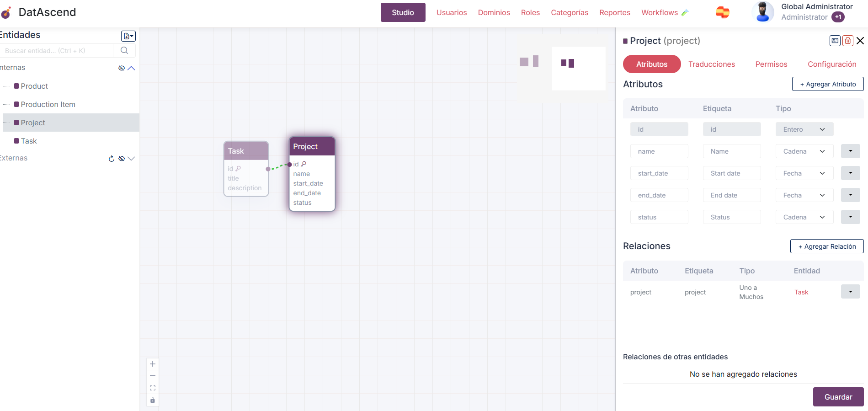
Task: Open the Permisos tab
Action: tap(771, 64)
